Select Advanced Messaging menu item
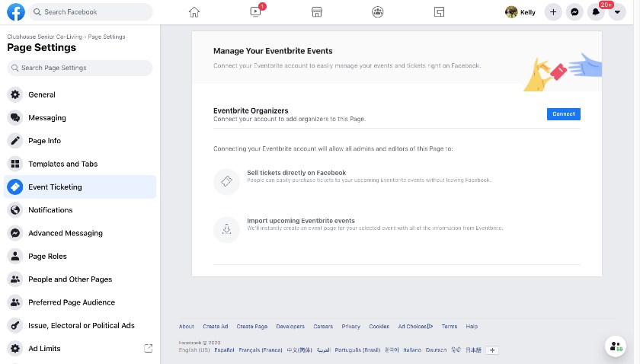Image resolution: width=640 pixels, height=364 pixels. coord(80,233)
